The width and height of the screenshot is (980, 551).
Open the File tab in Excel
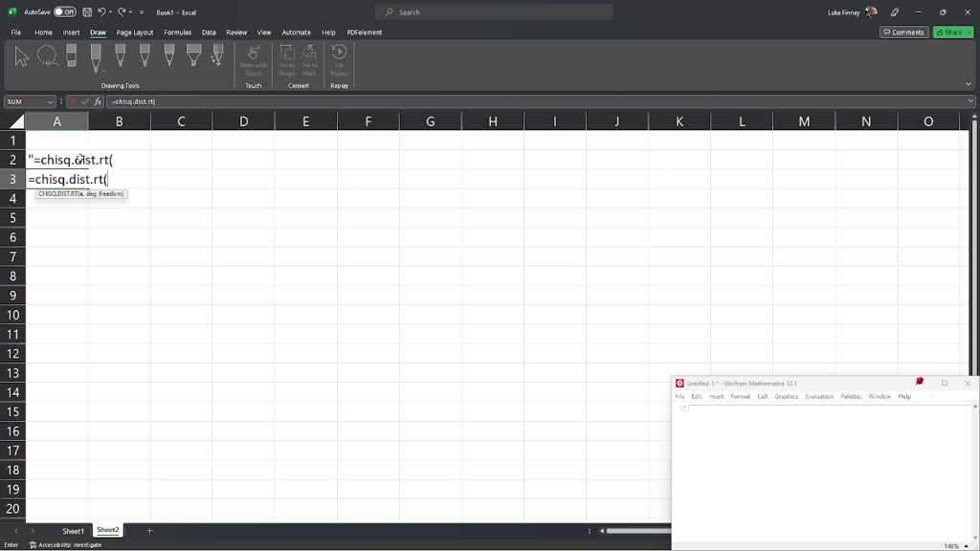(x=15, y=32)
